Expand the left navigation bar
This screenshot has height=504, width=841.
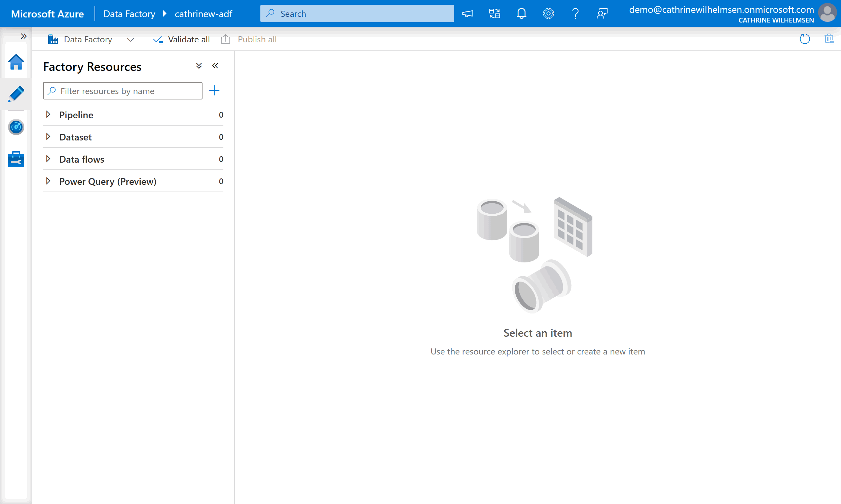coord(24,36)
